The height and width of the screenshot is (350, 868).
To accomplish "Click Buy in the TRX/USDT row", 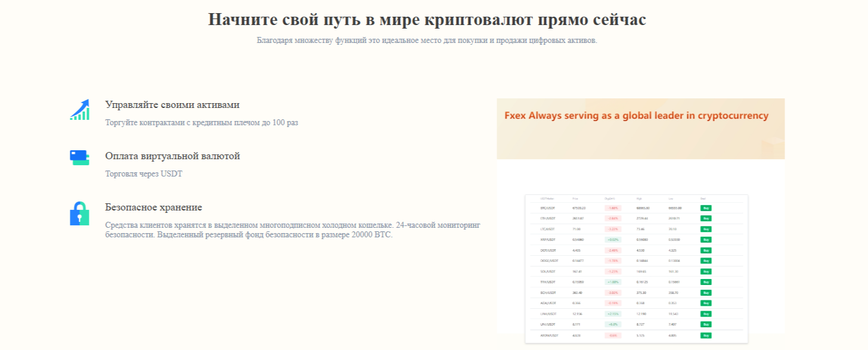I will click(706, 282).
